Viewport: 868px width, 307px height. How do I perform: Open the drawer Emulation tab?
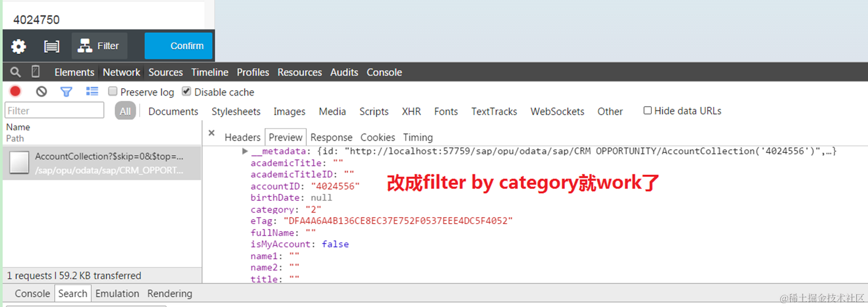tap(117, 294)
